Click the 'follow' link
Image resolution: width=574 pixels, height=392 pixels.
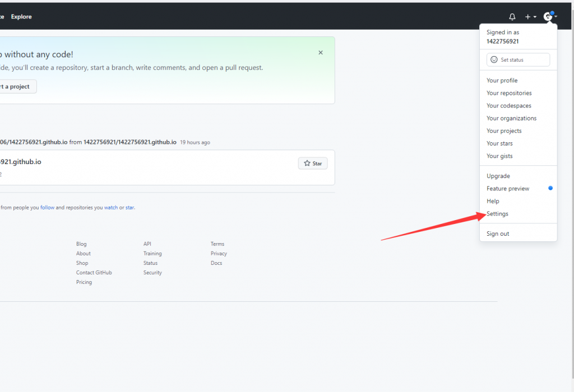tap(47, 208)
